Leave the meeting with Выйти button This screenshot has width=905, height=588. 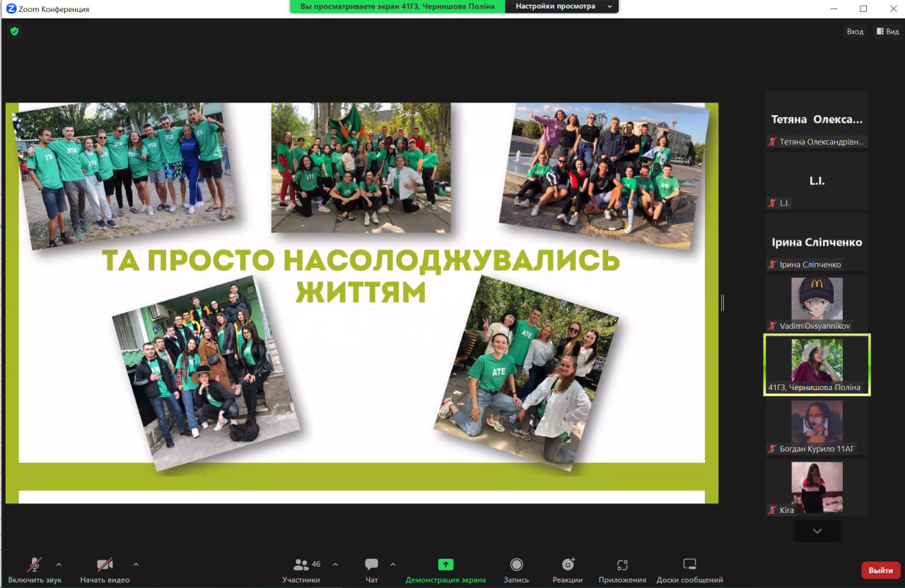880,570
